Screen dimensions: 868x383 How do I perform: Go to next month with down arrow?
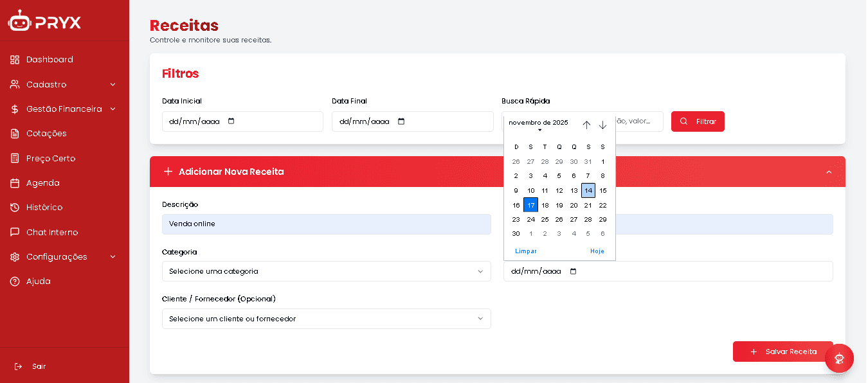pos(602,125)
